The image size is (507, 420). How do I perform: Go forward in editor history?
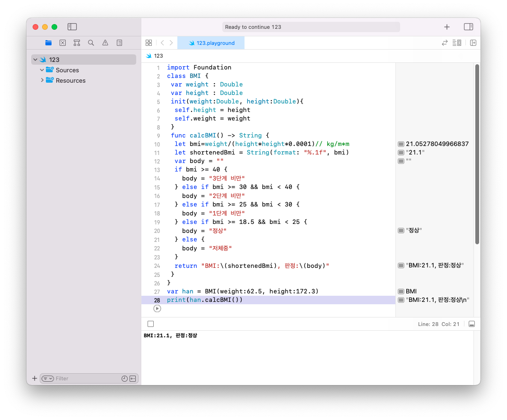[x=171, y=43]
